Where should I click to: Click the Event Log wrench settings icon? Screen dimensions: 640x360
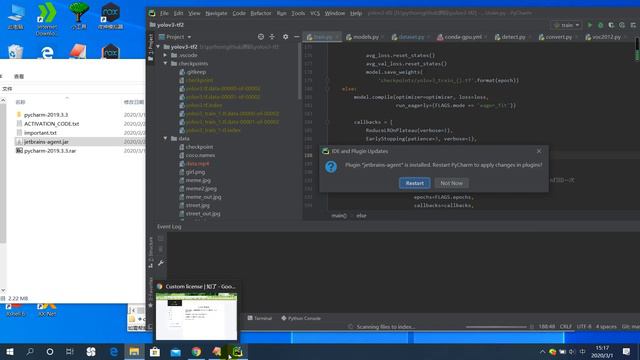tap(161, 263)
